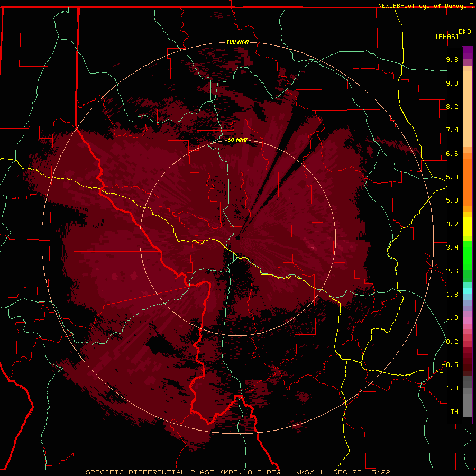Viewport: 476px width, 476px height.
Task: Select the 5.0 scale value
Action: (x=452, y=200)
